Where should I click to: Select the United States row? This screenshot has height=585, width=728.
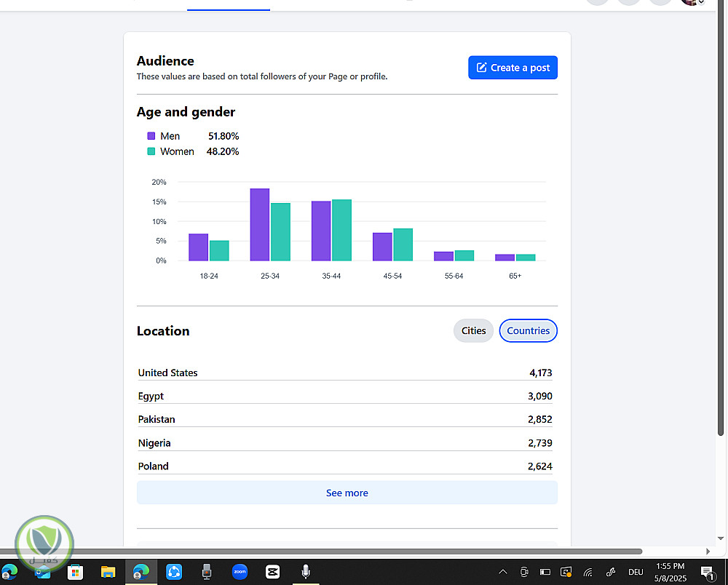pos(345,373)
